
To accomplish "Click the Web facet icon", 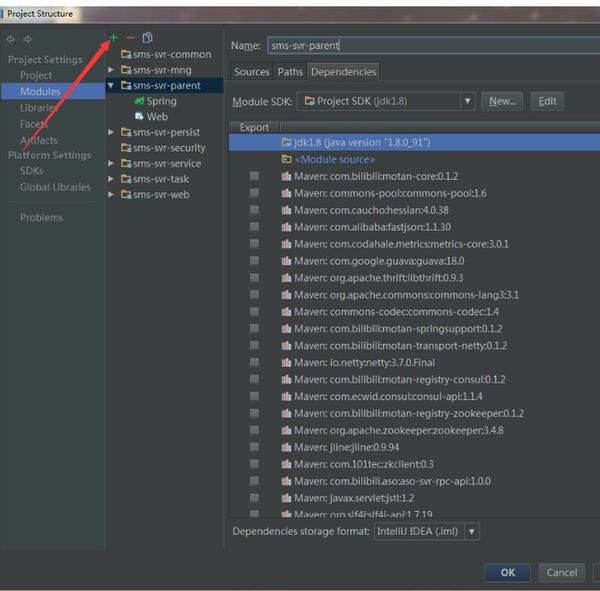I will (139, 116).
